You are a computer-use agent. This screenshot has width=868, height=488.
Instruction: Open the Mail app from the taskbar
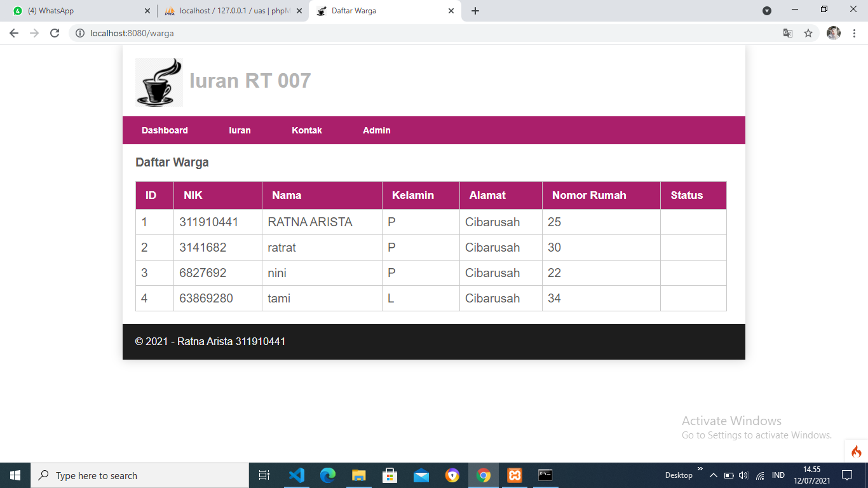[421, 475]
